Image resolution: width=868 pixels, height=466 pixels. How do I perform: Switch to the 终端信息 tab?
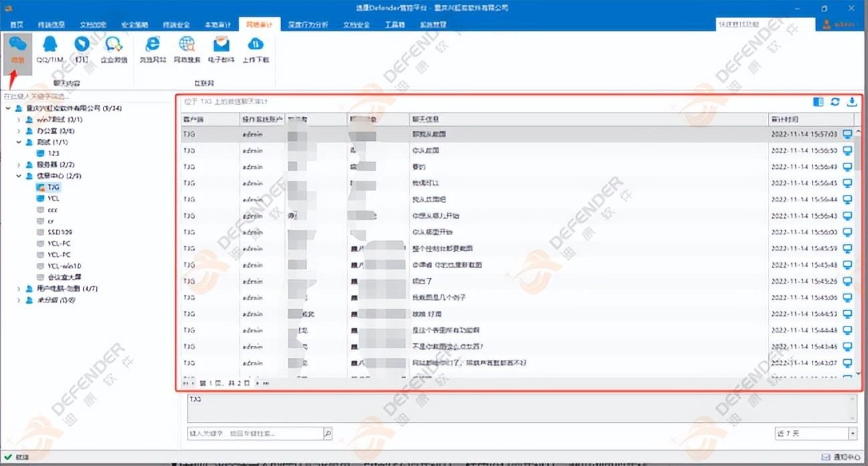click(x=51, y=25)
